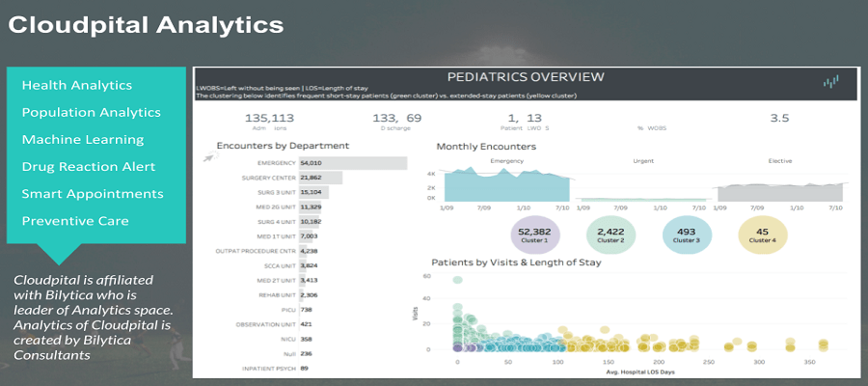Select Drug Reaction Alert option

coord(88,166)
